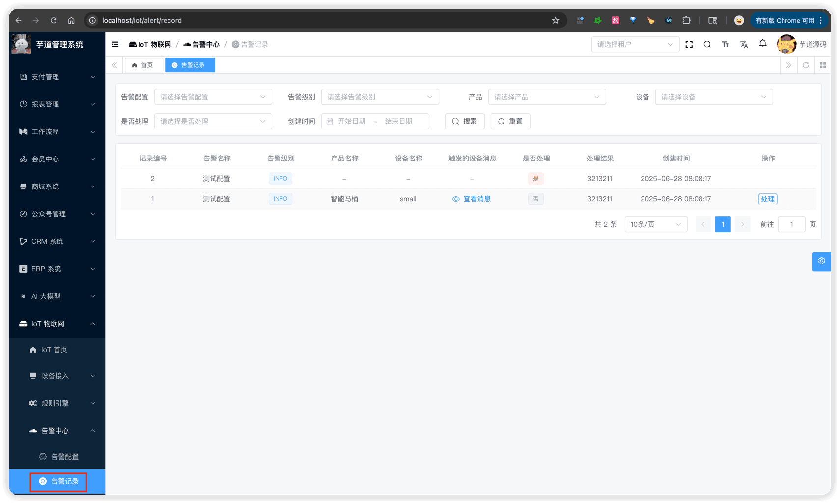The width and height of the screenshot is (840, 504).
Task: Open the 10条/页 page size selector
Action: click(655, 224)
